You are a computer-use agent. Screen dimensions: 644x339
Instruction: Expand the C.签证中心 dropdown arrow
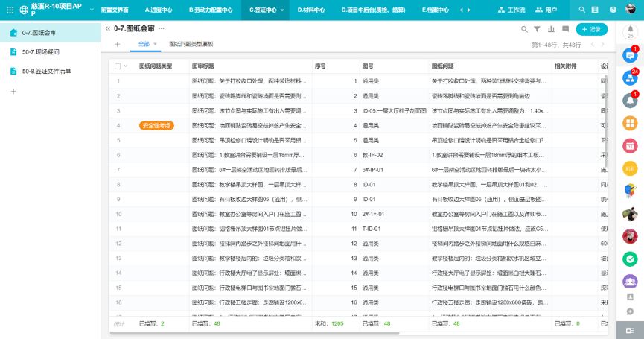click(x=283, y=10)
